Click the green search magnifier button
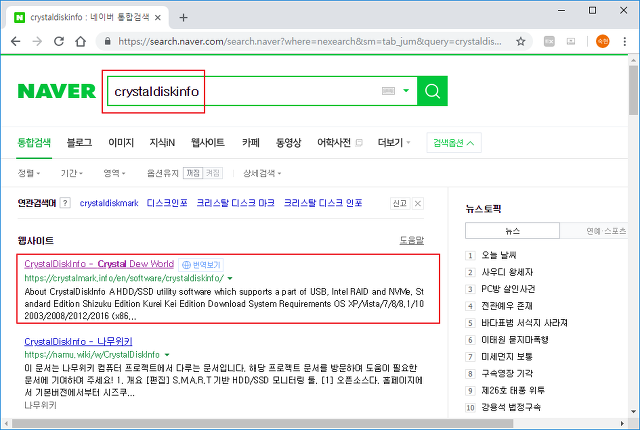640x430 pixels. pyautogui.click(x=432, y=91)
